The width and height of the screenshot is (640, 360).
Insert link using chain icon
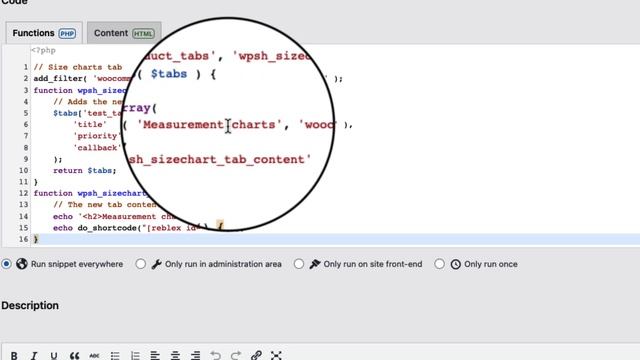pyautogui.click(x=256, y=356)
